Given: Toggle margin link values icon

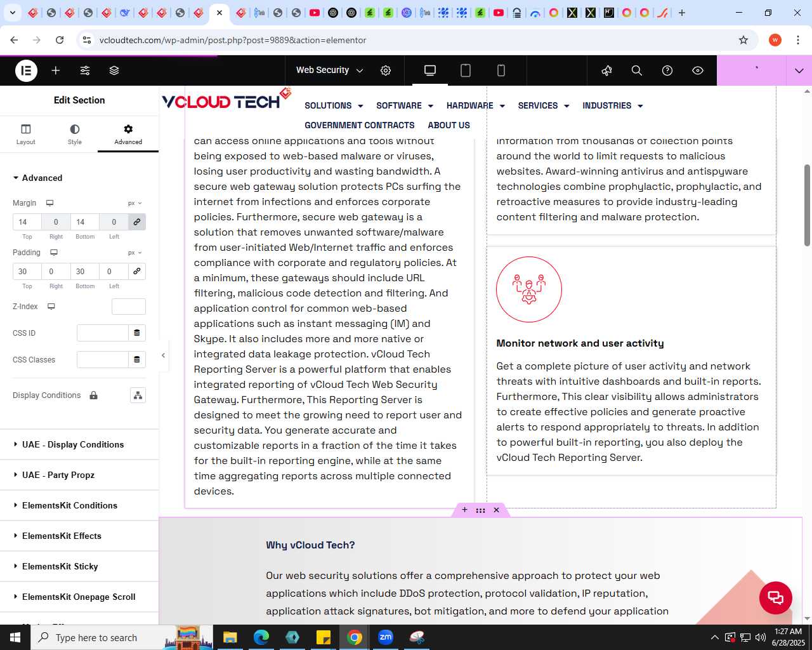Looking at the screenshot, I should click(x=137, y=222).
